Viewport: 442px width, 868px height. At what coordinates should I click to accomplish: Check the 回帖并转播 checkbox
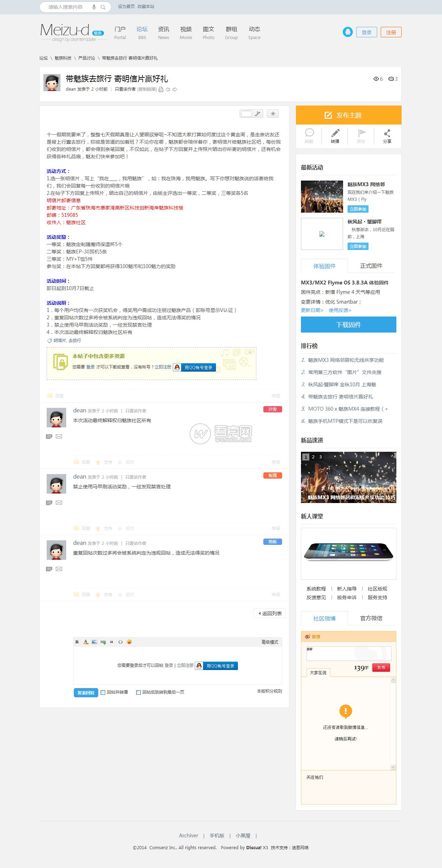pos(103,692)
